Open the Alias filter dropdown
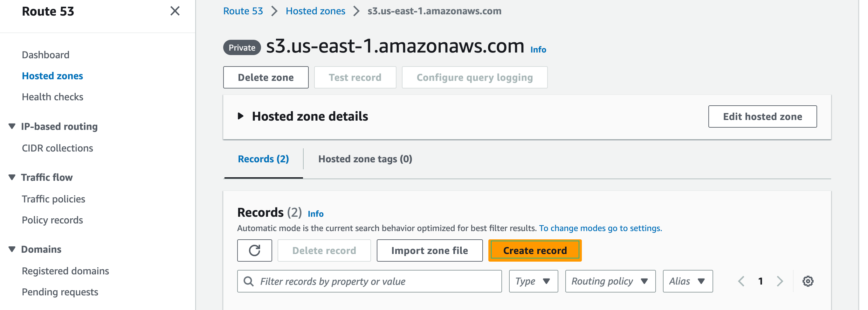The height and width of the screenshot is (310, 868). tap(687, 281)
